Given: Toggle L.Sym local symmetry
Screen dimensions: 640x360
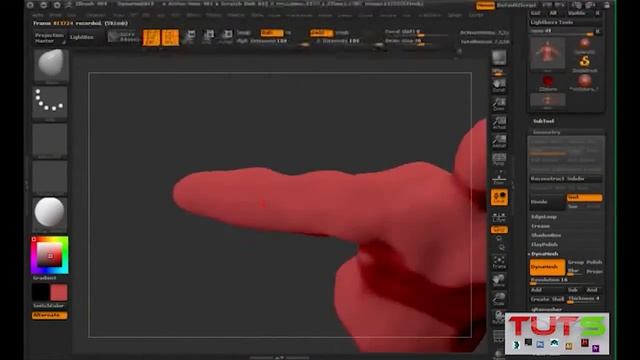Looking at the screenshot, I should 499,217.
